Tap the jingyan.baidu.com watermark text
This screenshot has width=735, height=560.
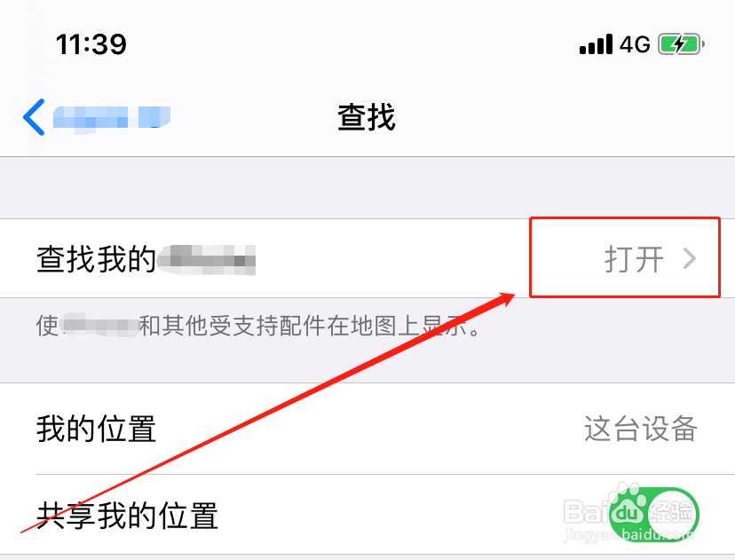point(628,534)
